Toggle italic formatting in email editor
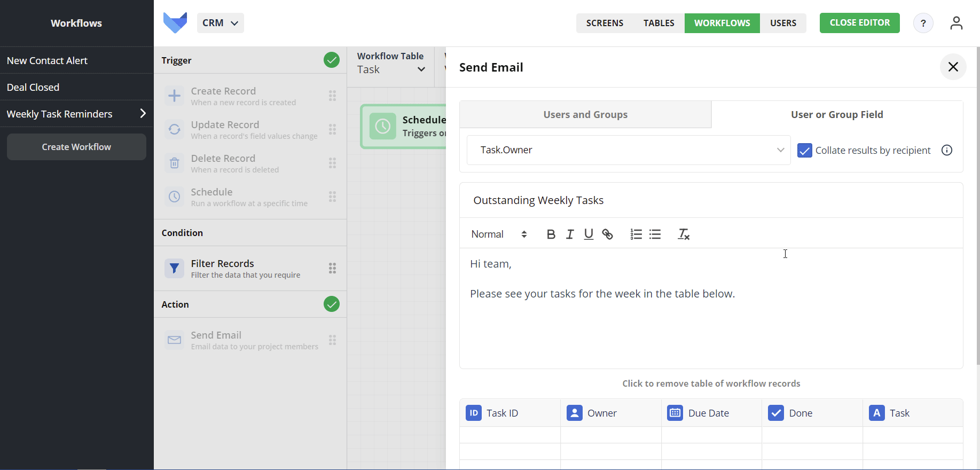The height and width of the screenshot is (470, 980). pyautogui.click(x=570, y=234)
